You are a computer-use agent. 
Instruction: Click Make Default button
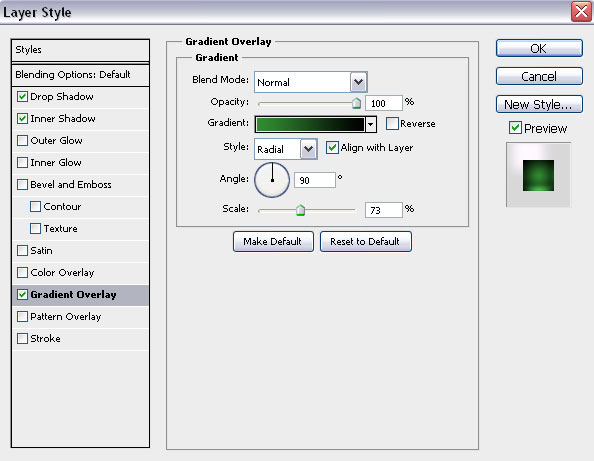click(x=273, y=241)
